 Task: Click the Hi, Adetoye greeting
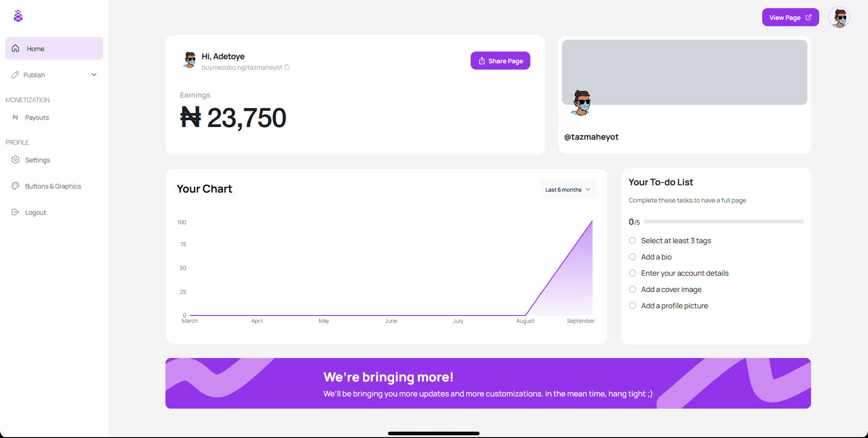[x=223, y=57]
